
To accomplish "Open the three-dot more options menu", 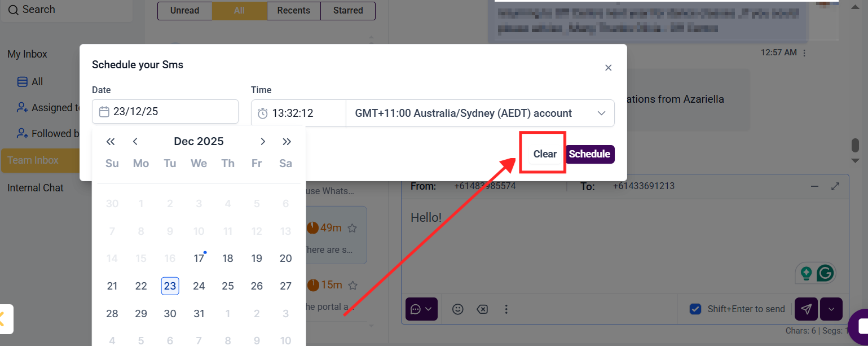I will [506, 309].
